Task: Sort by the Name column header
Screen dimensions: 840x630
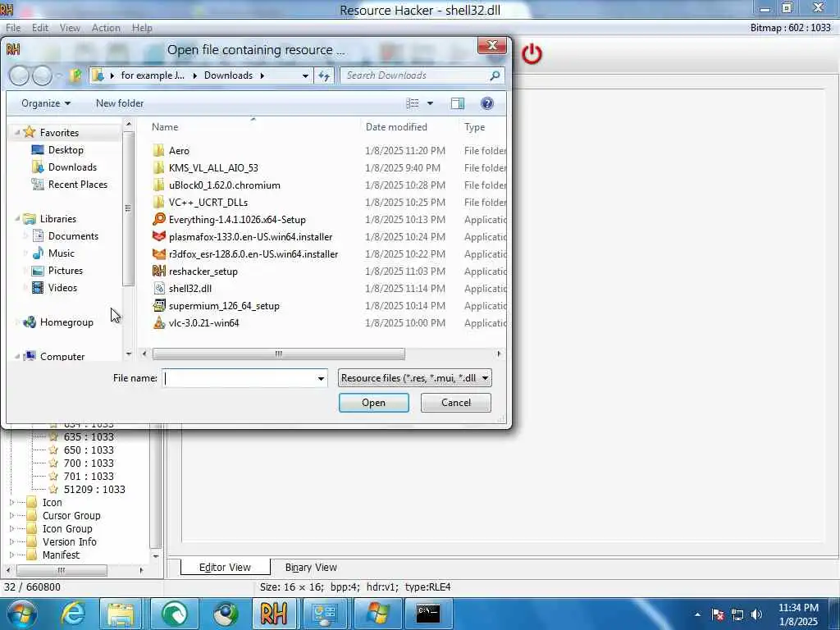Action: point(164,127)
